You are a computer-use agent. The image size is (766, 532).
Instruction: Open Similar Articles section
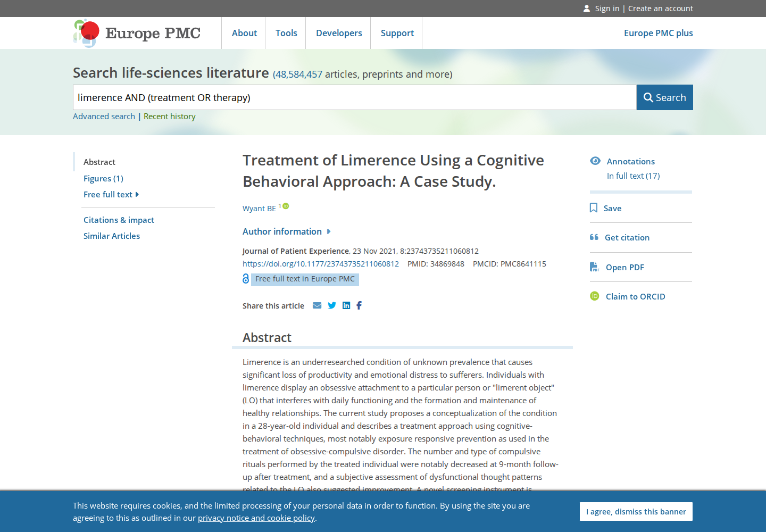112,236
